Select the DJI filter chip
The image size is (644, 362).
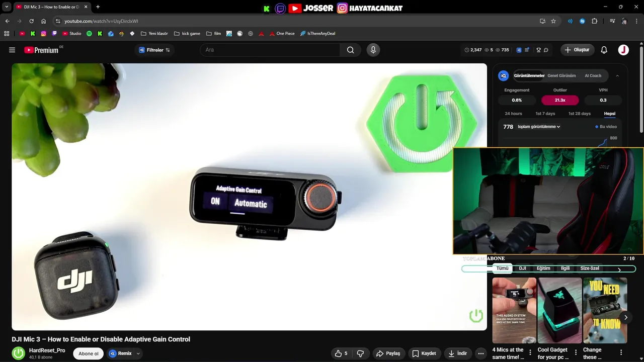pos(523,268)
